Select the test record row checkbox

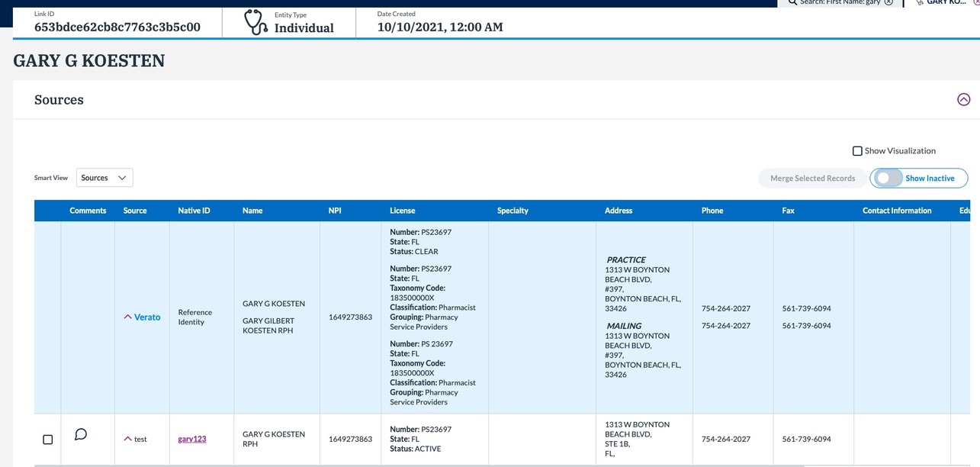tap(48, 440)
